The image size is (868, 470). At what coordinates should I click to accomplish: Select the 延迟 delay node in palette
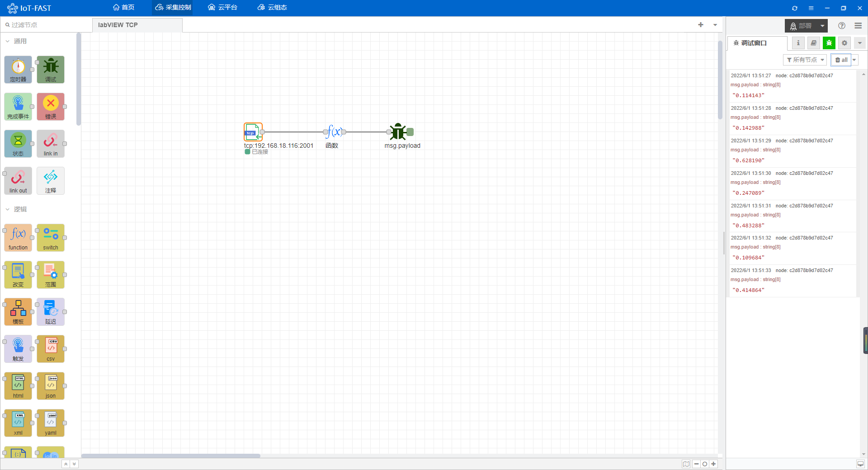tap(51, 312)
